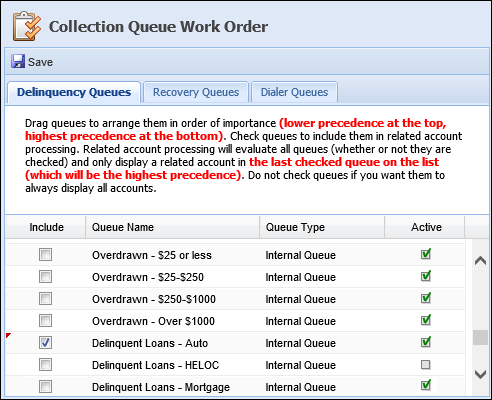Check Include box for Overdrawn - Over $1000
492x400 pixels.
pyautogui.click(x=45, y=321)
